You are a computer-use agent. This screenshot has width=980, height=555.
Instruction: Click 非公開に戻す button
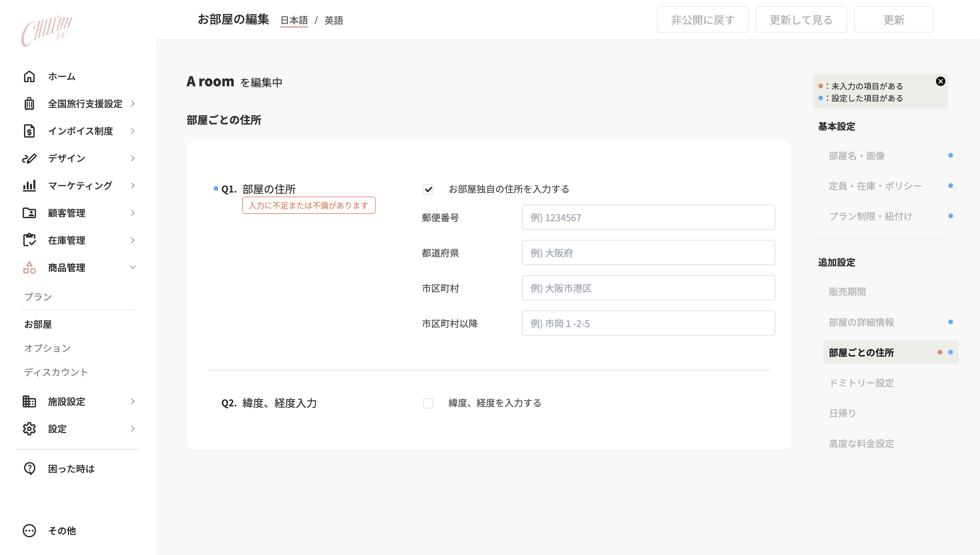[703, 19]
